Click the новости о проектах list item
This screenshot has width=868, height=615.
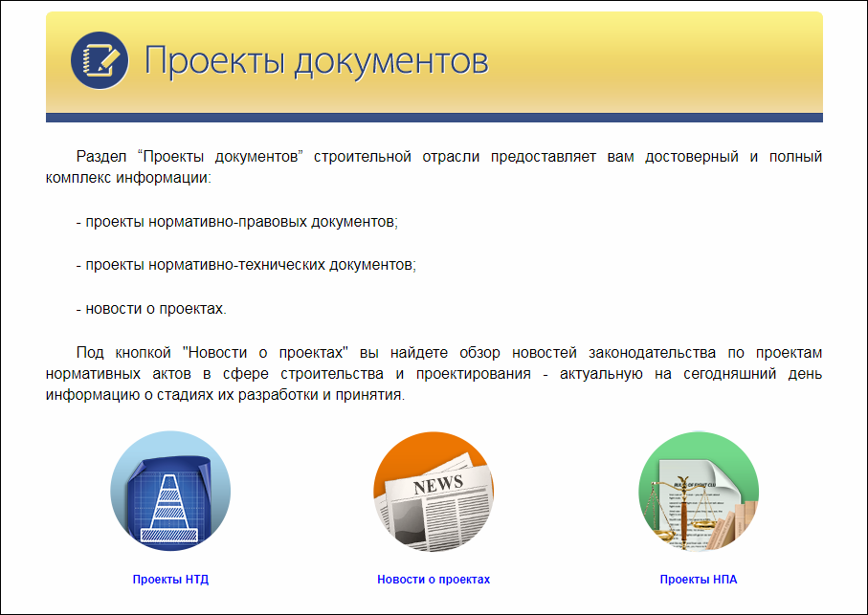tap(151, 309)
